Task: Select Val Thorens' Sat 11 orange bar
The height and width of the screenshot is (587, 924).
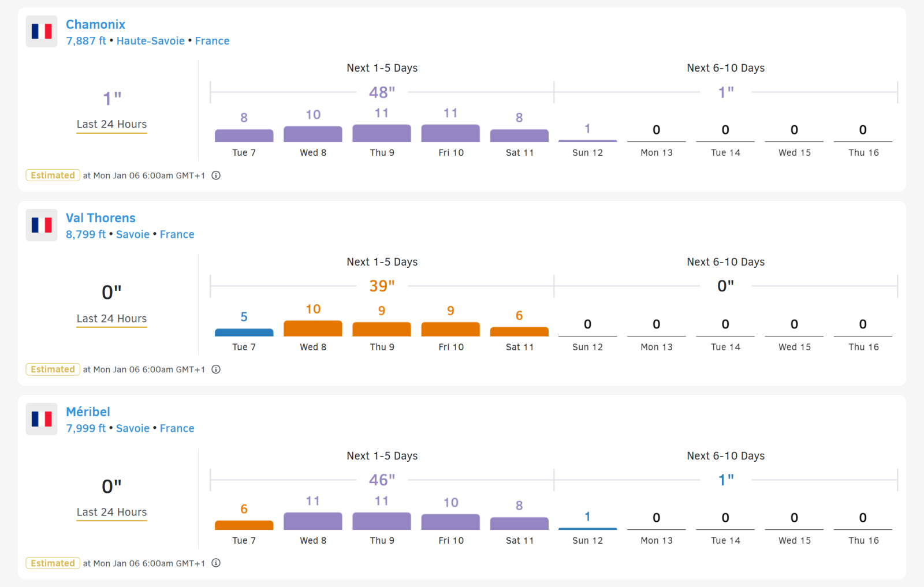Action: pyautogui.click(x=519, y=332)
